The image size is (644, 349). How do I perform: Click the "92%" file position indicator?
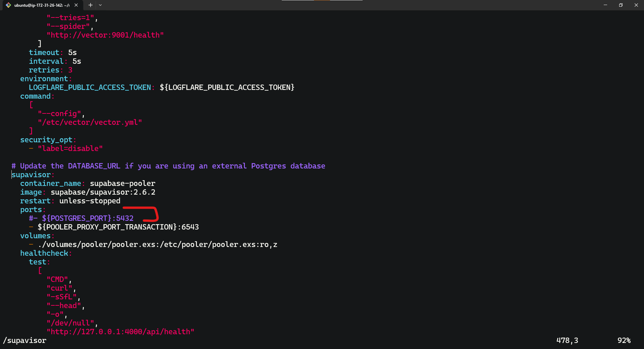pos(624,341)
